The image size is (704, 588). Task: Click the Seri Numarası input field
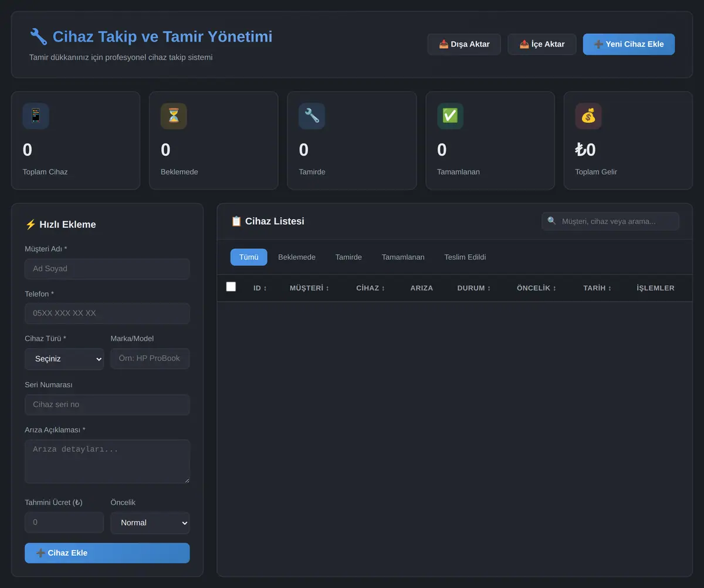(x=107, y=405)
